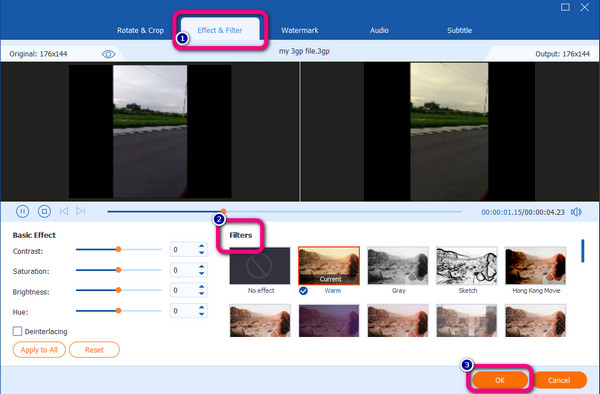Select the No effect filter

260,265
